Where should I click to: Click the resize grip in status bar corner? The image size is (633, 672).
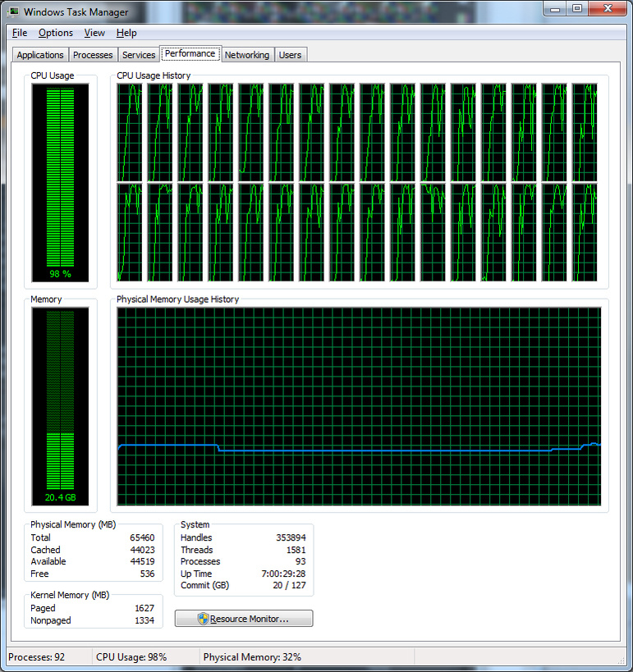[x=620, y=660]
